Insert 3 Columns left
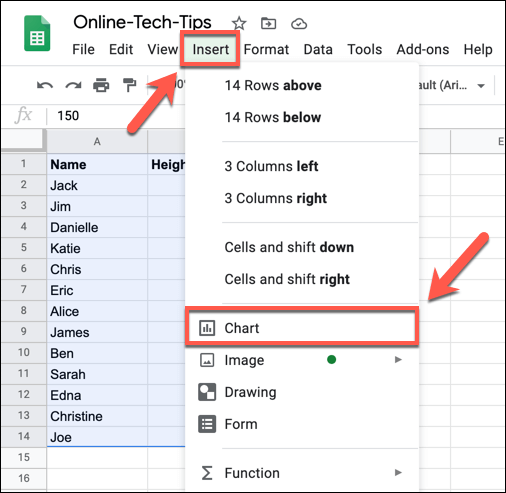The width and height of the screenshot is (506, 493). point(302,166)
